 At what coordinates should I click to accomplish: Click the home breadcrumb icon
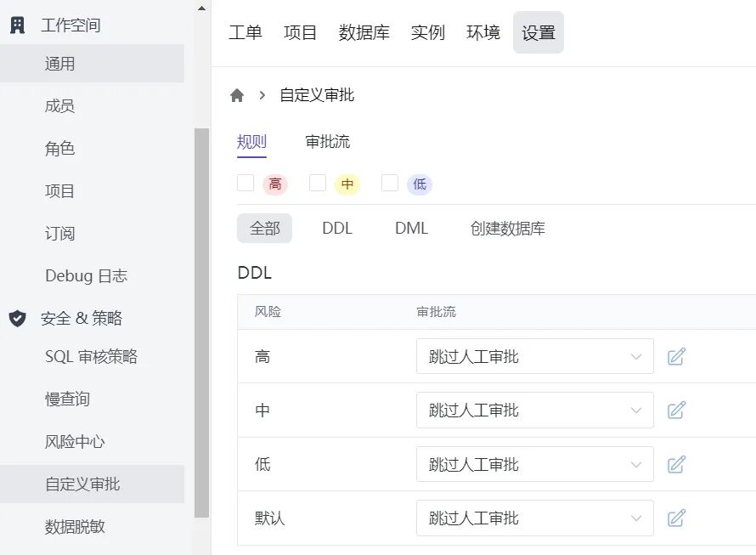(x=237, y=95)
